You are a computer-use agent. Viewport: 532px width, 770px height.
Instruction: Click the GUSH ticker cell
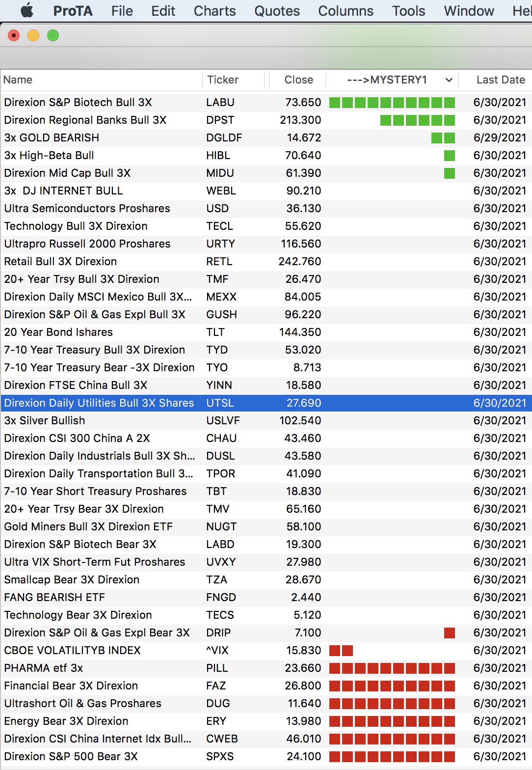coord(222,314)
